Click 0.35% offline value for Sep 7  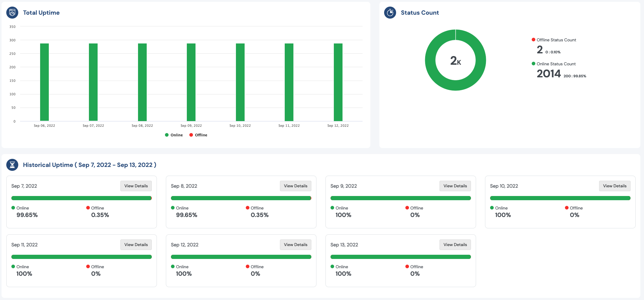(100, 215)
